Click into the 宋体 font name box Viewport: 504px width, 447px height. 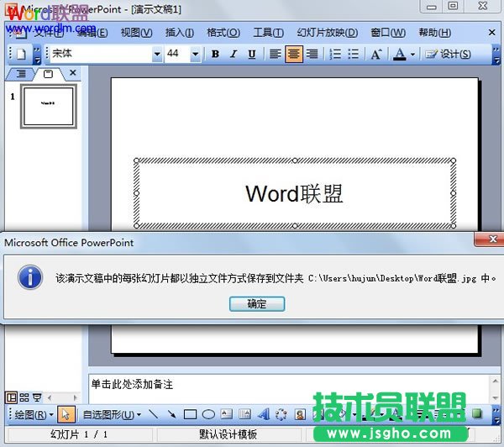pyautogui.click(x=102, y=54)
